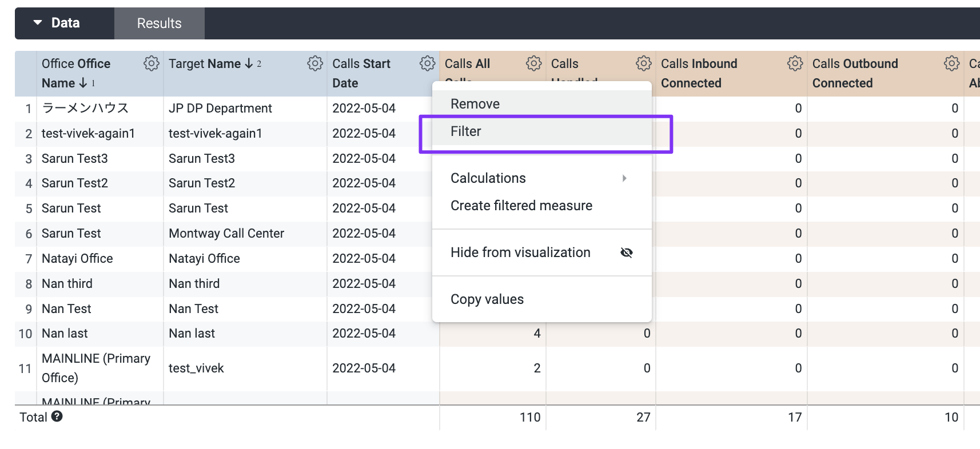
Task: Click Natayi Office in Office Name column
Action: click(x=77, y=259)
